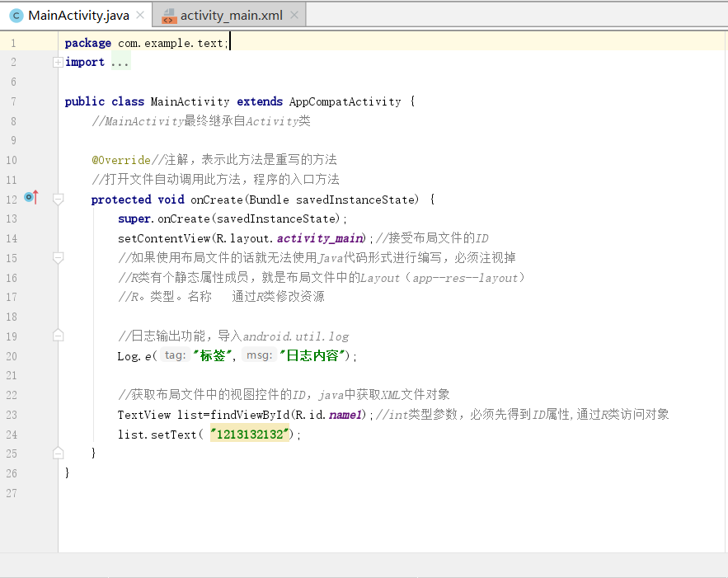Click line number 7 in the gutter

(13, 101)
